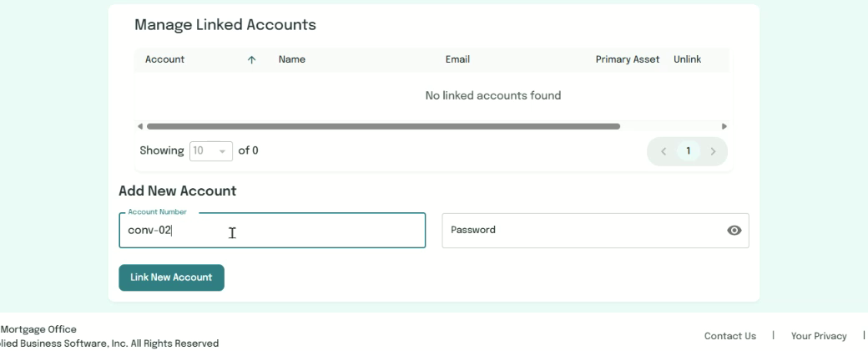Click the horizontal table scrollbar
The image size is (868, 351).
pos(384,127)
